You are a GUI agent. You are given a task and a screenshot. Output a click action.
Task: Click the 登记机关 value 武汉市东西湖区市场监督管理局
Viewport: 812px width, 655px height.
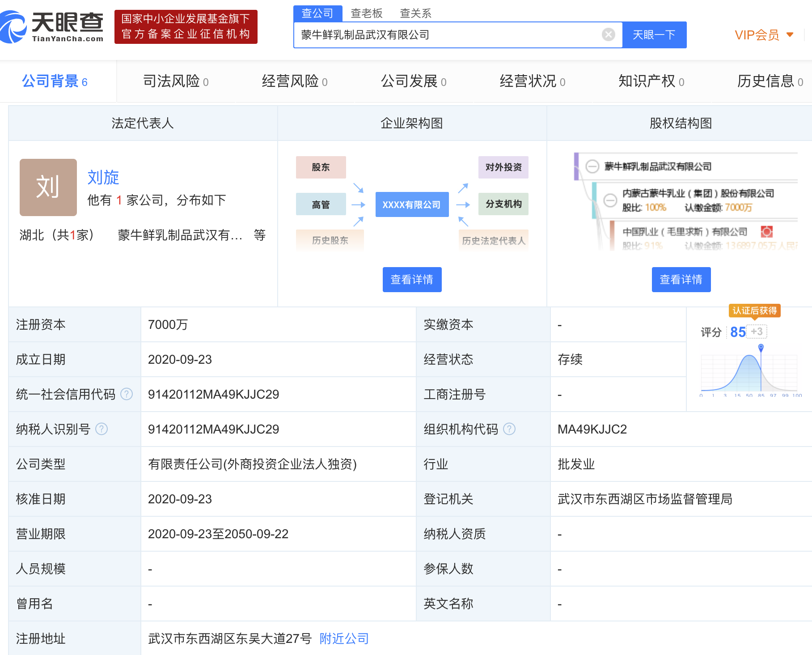point(645,499)
